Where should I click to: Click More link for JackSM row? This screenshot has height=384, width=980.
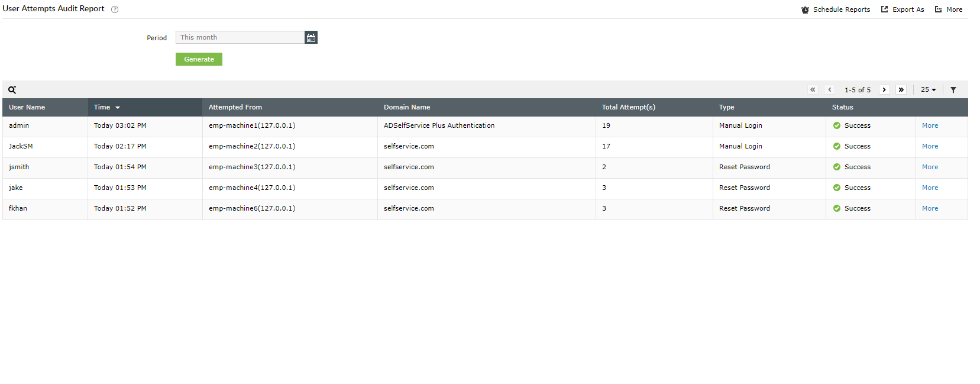[x=930, y=146]
